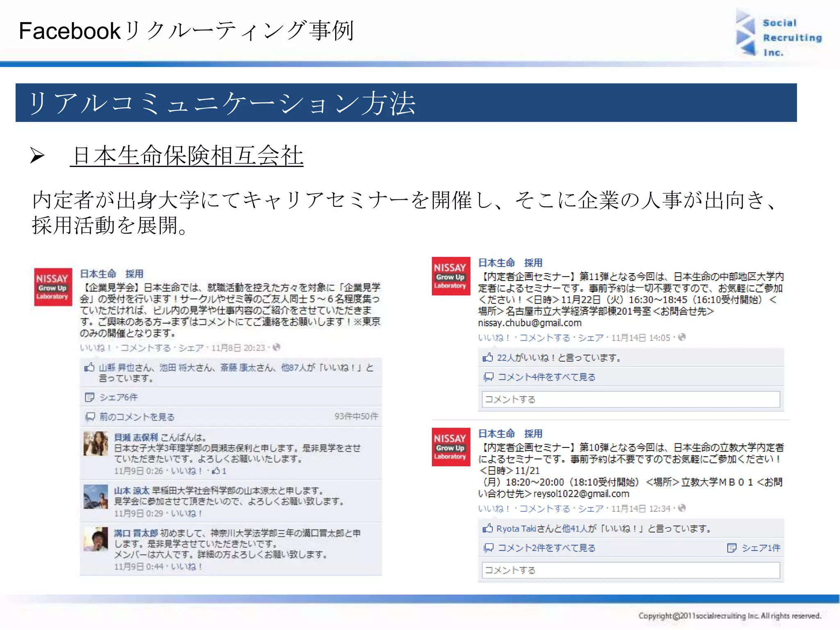Like 山本 涼太's comment via いいね！
This screenshot has height=630, width=840.
click(187, 514)
